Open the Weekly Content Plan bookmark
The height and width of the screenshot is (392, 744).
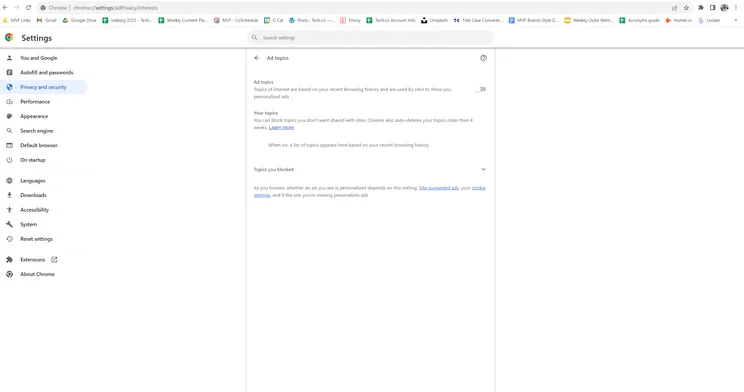tap(183, 20)
